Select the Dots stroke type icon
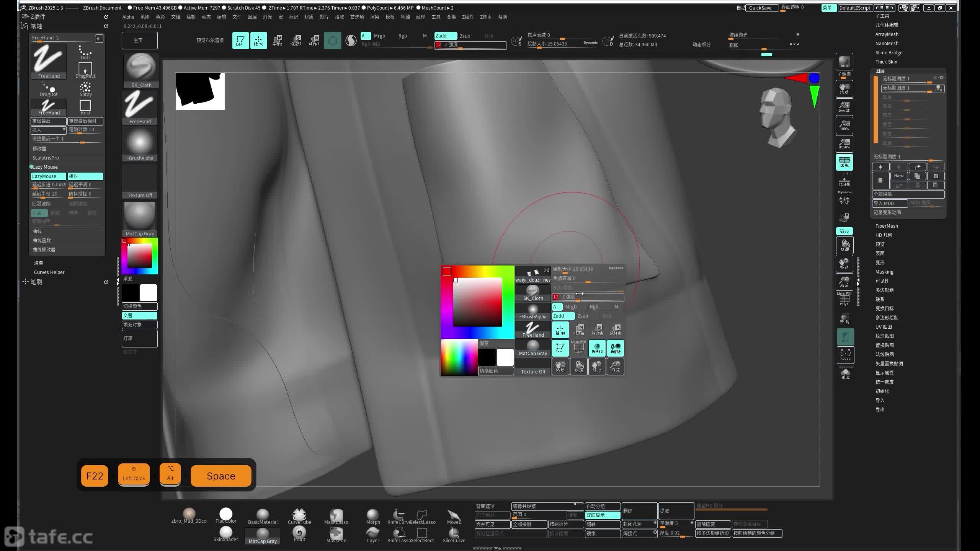980x551 pixels. tap(85, 52)
